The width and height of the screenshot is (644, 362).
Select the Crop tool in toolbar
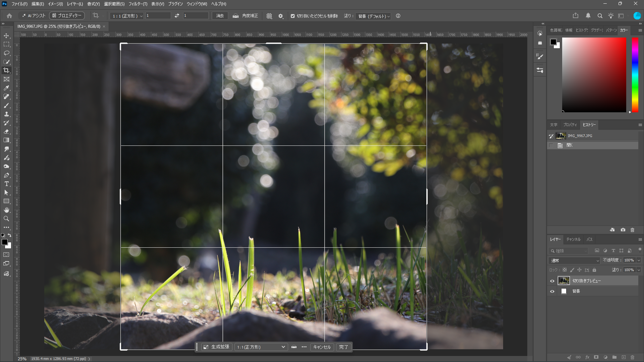click(x=6, y=70)
